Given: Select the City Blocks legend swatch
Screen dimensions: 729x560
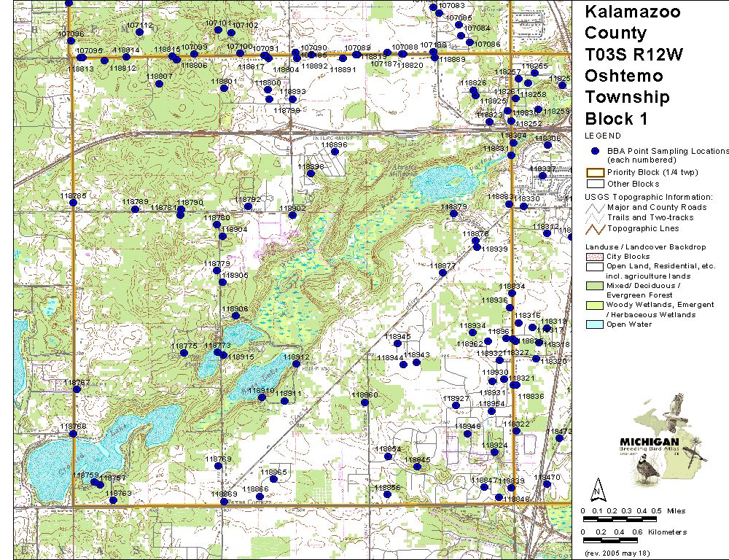Looking at the screenshot, I should coord(595,257).
